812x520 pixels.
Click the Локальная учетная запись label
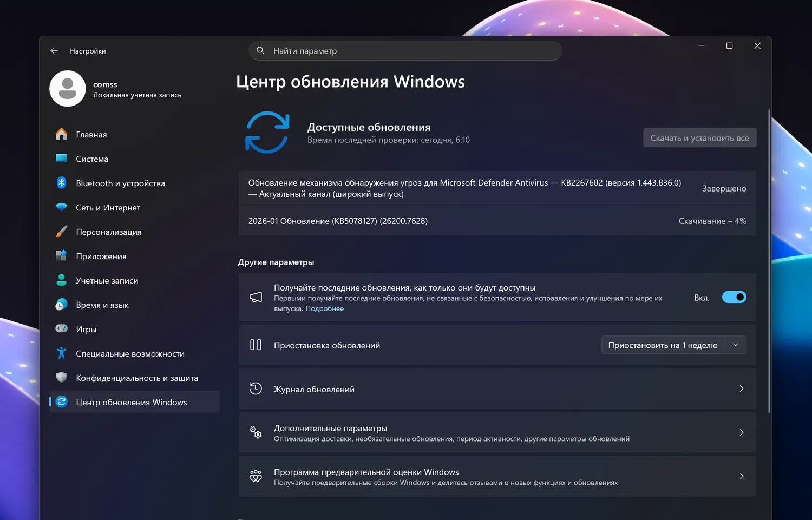[x=137, y=95]
